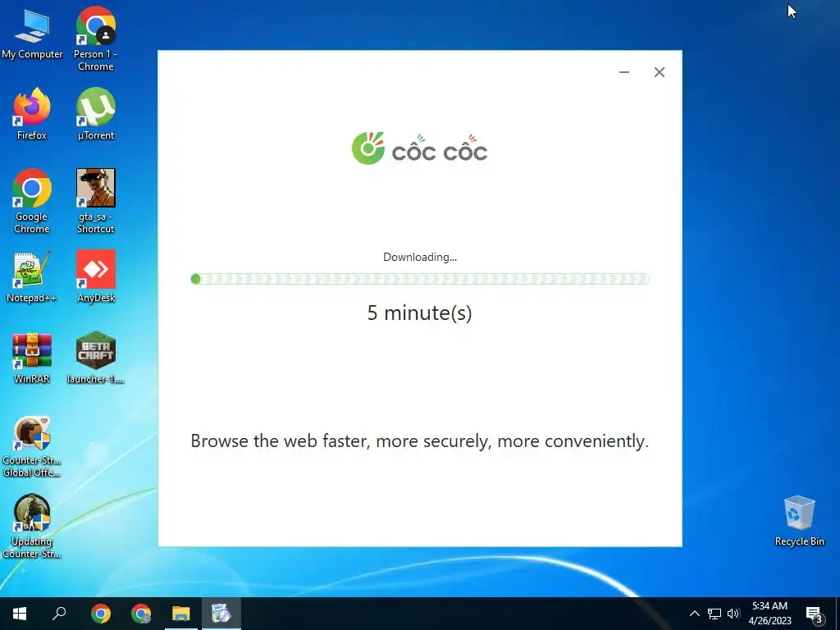Select the Betacraft launcher desktop icon
Image resolution: width=840 pixels, height=630 pixels.
[x=95, y=358]
